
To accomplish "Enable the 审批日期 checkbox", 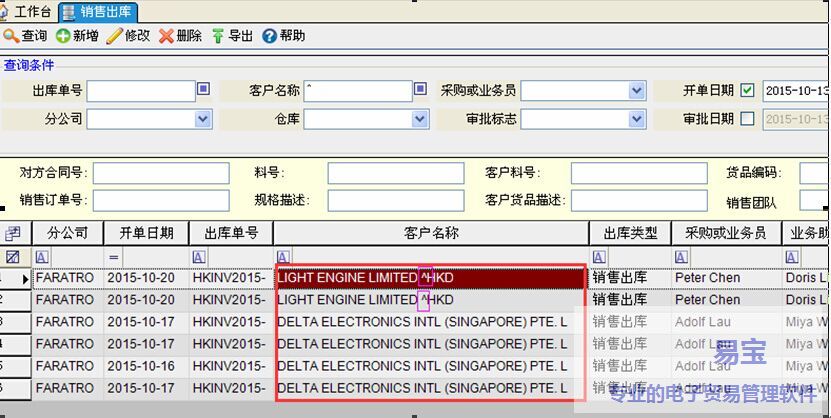I will (x=747, y=118).
